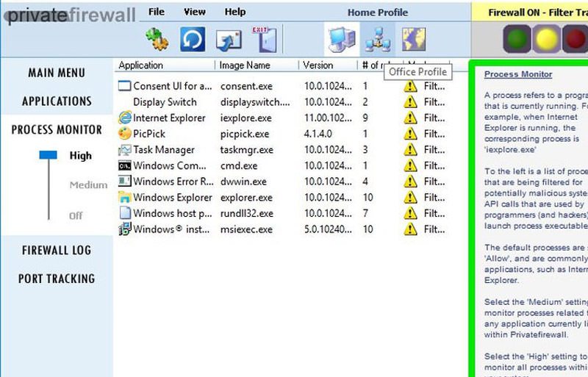
Task: Click the green traffic light (allow traffic)
Action: tap(517, 39)
